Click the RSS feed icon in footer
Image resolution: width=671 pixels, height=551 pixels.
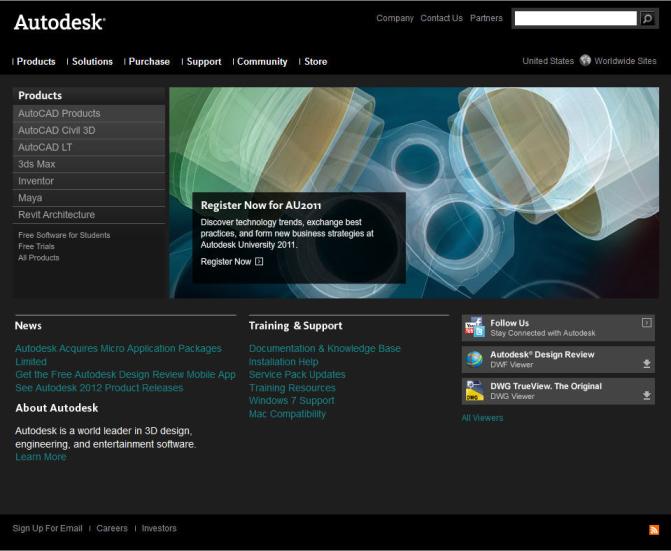coord(654,530)
